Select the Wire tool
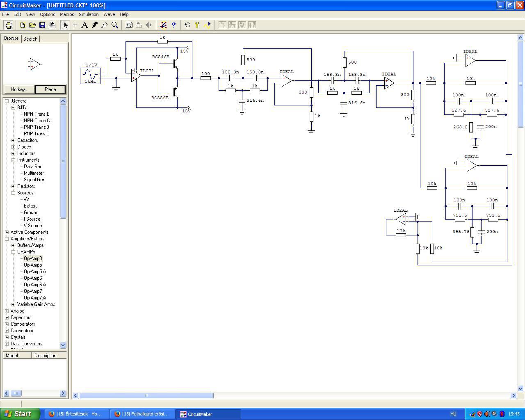Image resolution: width=525 pixels, height=420 pixels. pyautogui.click(x=75, y=25)
